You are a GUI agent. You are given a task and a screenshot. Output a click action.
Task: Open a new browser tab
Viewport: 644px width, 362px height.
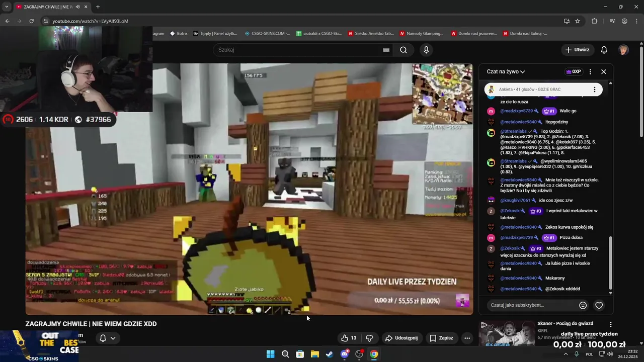pyautogui.click(x=98, y=7)
